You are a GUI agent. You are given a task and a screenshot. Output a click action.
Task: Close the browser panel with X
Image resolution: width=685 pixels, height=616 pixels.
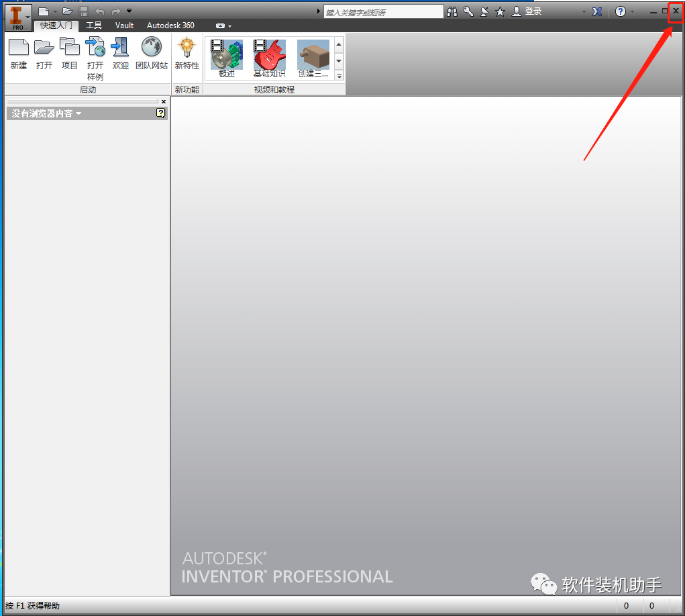coord(164,102)
